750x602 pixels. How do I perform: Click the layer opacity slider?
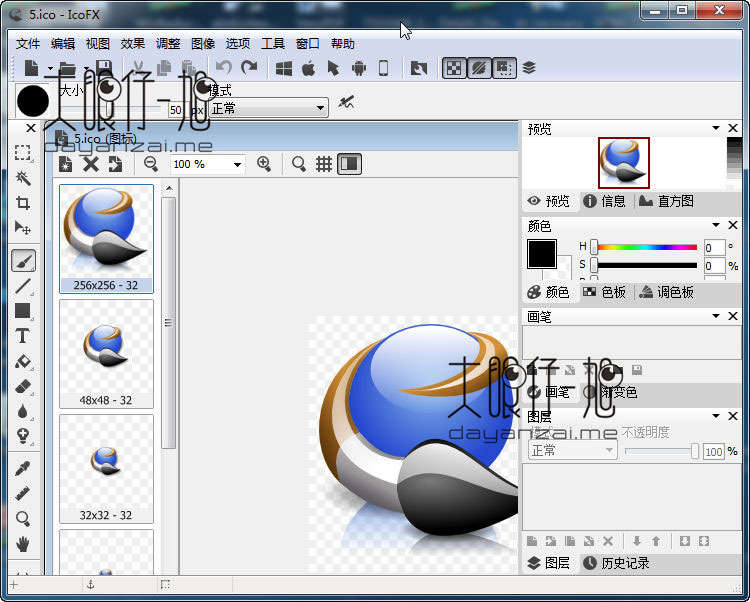(662, 451)
